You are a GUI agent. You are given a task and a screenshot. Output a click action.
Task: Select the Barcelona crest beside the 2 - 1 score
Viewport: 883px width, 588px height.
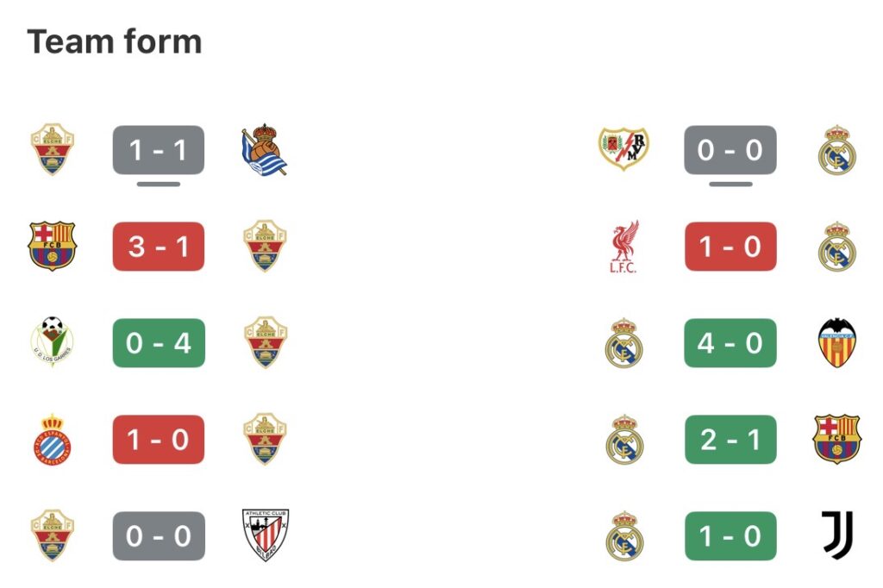(836, 440)
